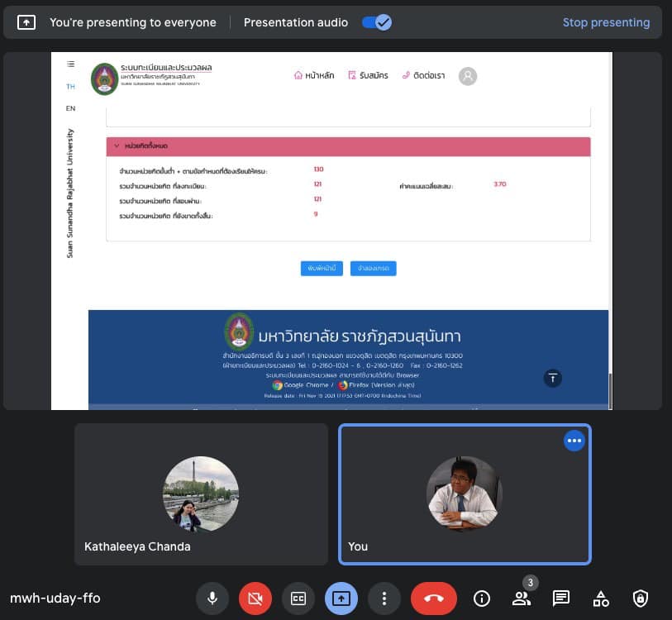Open options on your video tile

(574, 441)
